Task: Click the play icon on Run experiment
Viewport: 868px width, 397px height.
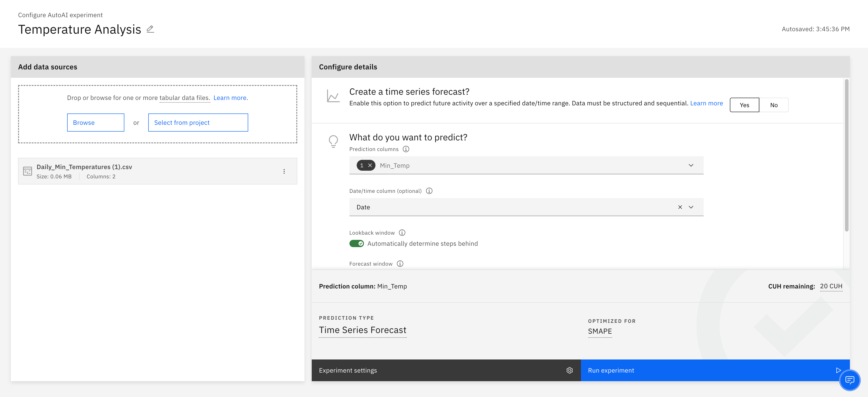Action: [x=838, y=370]
